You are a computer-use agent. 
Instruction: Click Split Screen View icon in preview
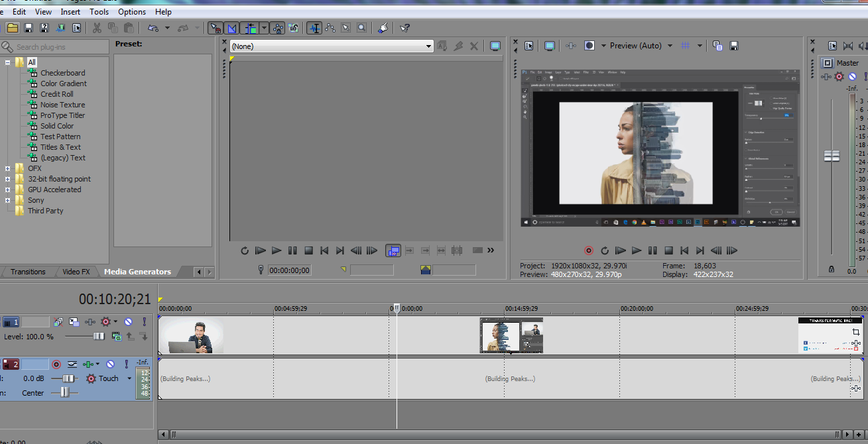point(589,46)
